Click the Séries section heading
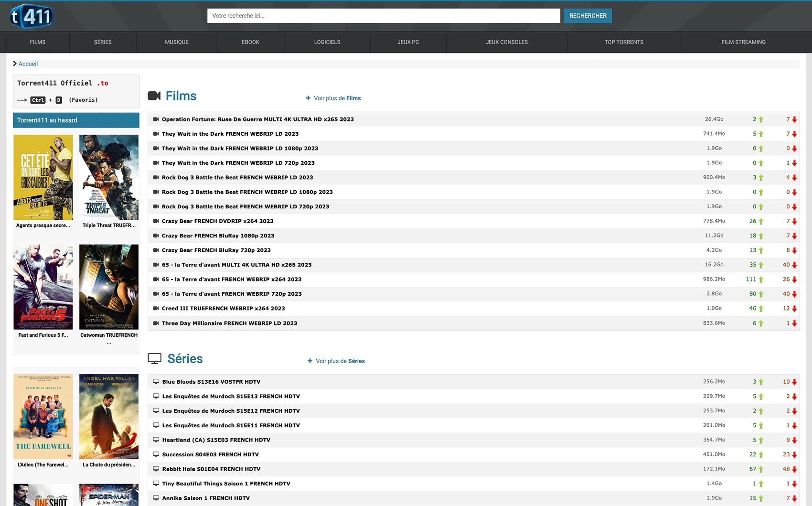The width and height of the screenshot is (812, 506). click(x=185, y=359)
